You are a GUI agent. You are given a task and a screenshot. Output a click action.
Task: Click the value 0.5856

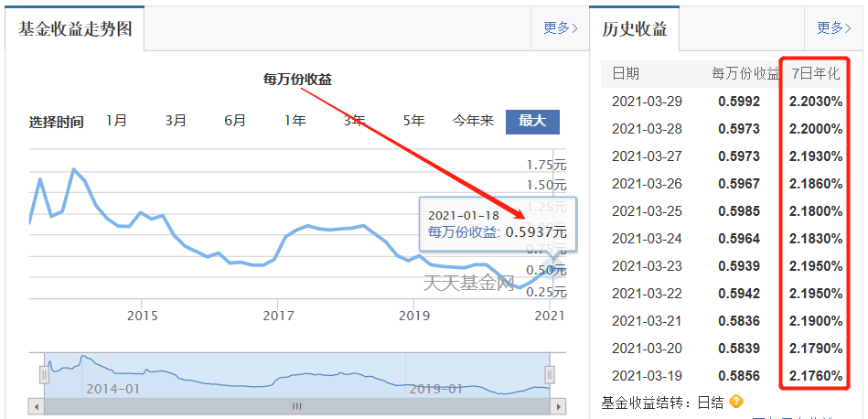coord(739,376)
